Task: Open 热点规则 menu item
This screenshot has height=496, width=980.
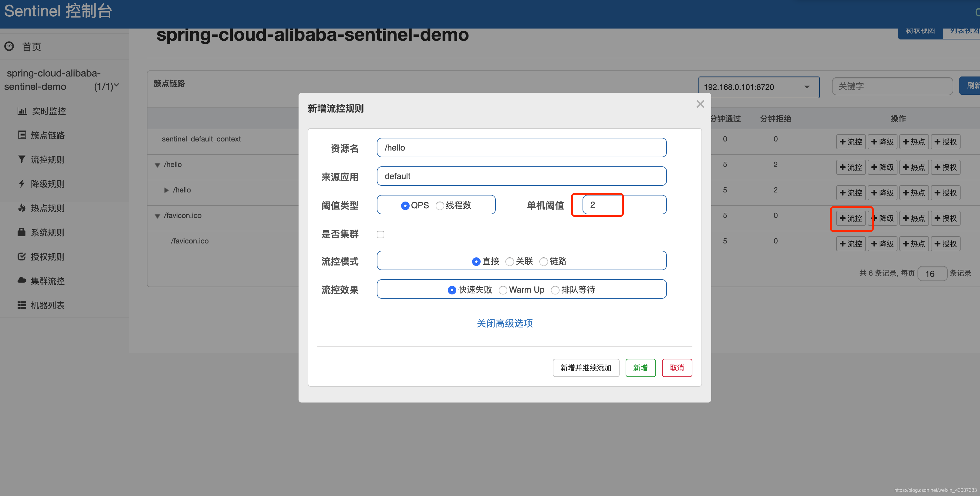Action: pyautogui.click(x=48, y=208)
